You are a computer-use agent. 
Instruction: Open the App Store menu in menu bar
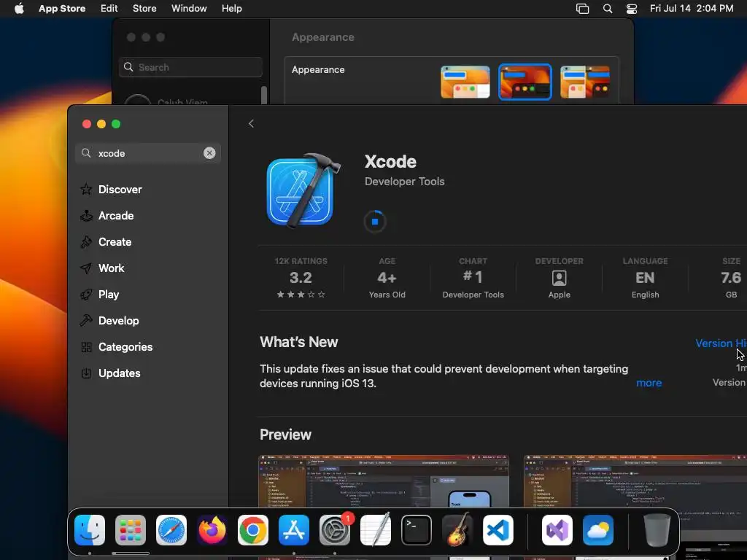62,9
